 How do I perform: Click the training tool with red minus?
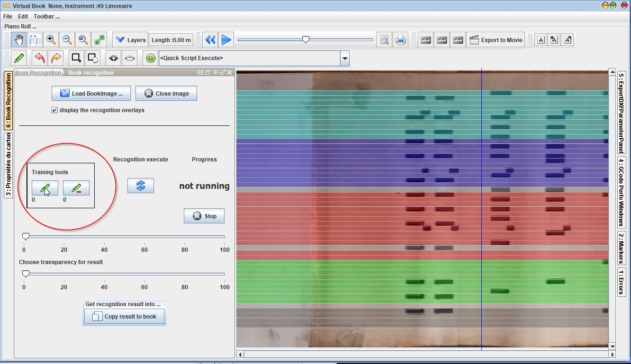click(x=76, y=188)
